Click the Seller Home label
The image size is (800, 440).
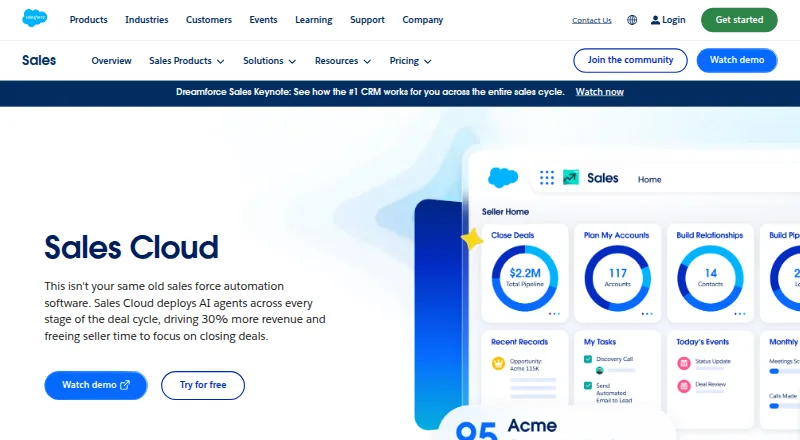pos(505,212)
